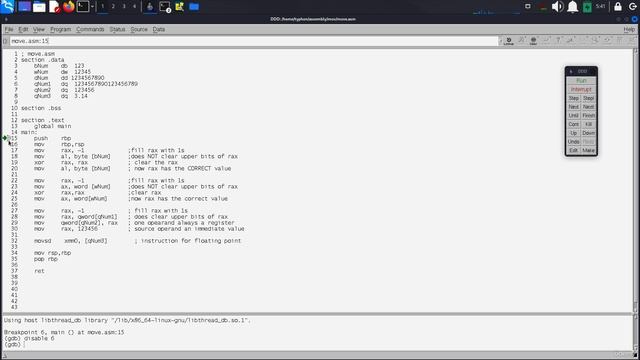Switch to workspace 3
Screen dimensions: 640x360
coord(124,7)
